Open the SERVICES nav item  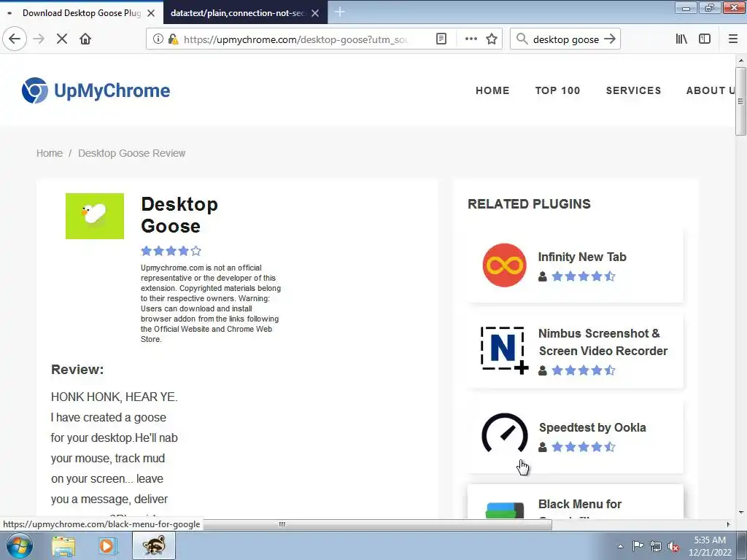tap(633, 90)
